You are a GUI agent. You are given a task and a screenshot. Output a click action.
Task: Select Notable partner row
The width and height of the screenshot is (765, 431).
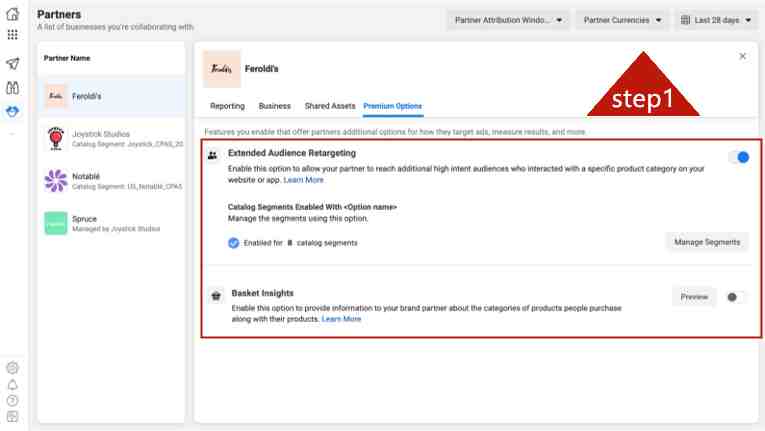[112, 181]
